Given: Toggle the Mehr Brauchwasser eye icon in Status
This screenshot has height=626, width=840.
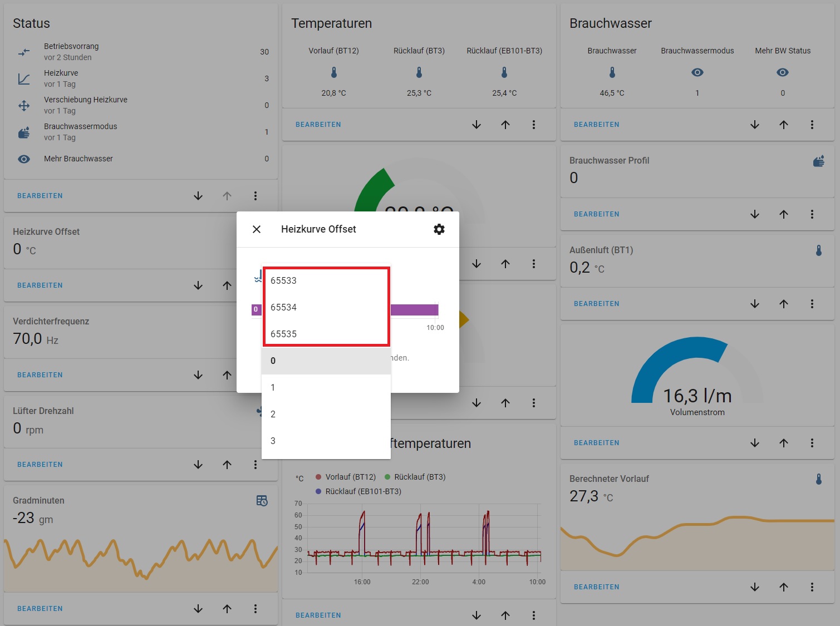Looking at the screenshot, I should (x=23, y=159).
